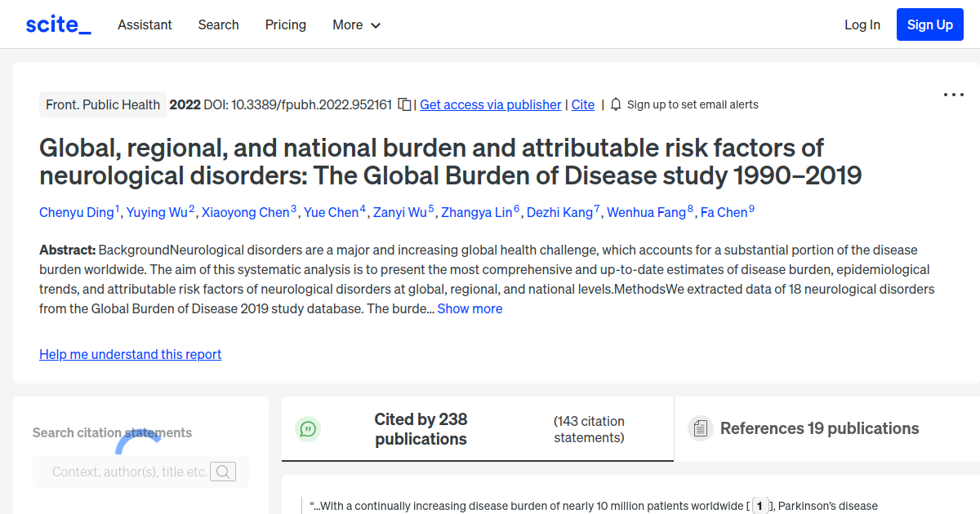
Task: Click the green citation speech-bubble icon
Action: point(308,428)
